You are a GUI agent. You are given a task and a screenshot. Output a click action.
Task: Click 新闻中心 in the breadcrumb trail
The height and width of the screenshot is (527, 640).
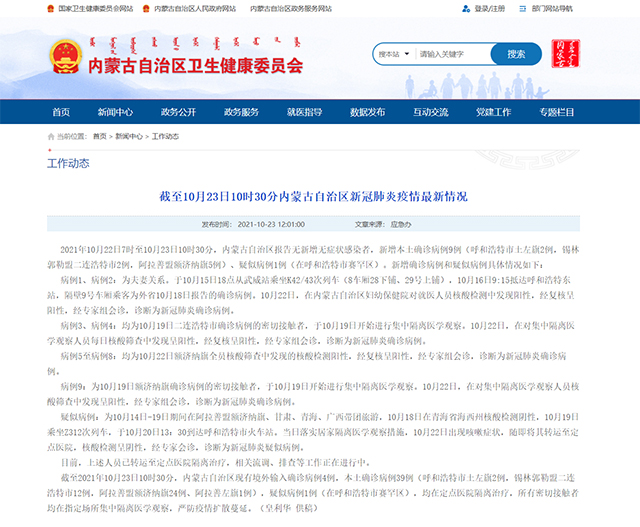(128, 136)
